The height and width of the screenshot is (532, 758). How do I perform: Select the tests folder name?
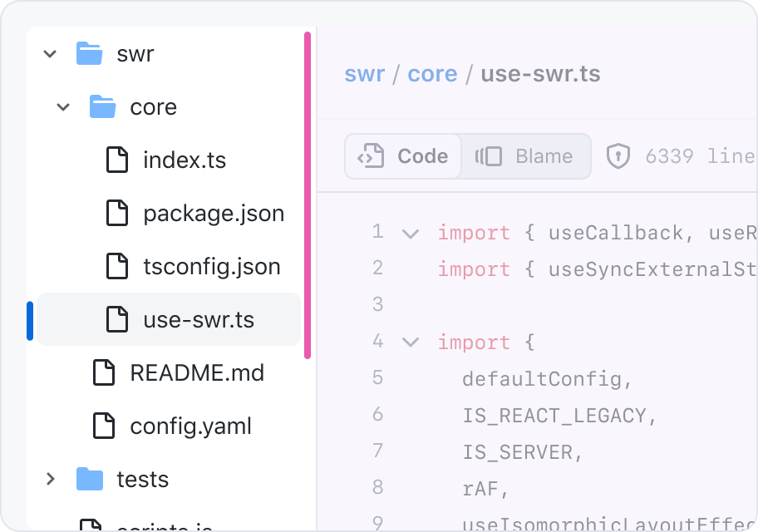143,480
